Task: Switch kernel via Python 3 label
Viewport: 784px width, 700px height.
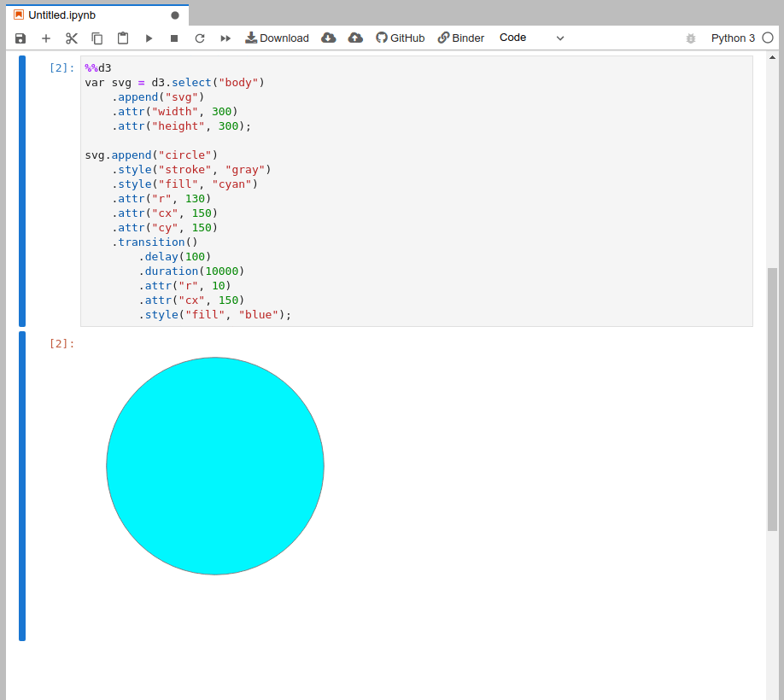Action: tap(733, 38)
